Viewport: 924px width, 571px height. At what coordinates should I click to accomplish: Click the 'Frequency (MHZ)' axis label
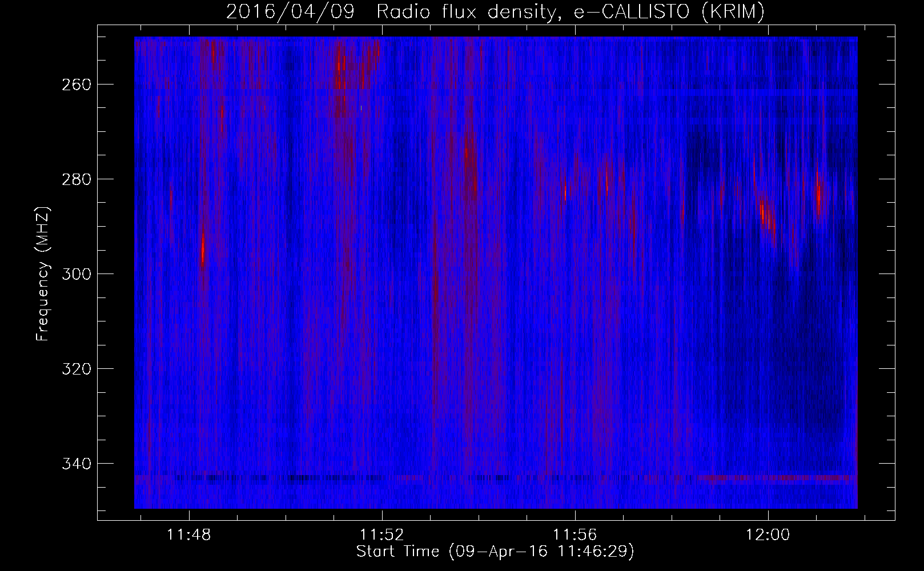pos(43,274)
